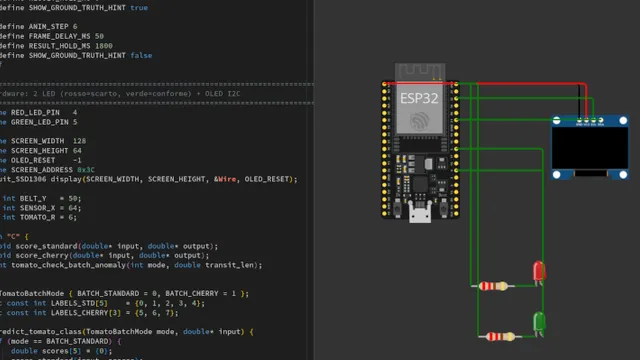Click the 'TOMATO_R = 6' line
Image resolution: width=640 pixels, height=360 pixels.
[x=38, y=217]
